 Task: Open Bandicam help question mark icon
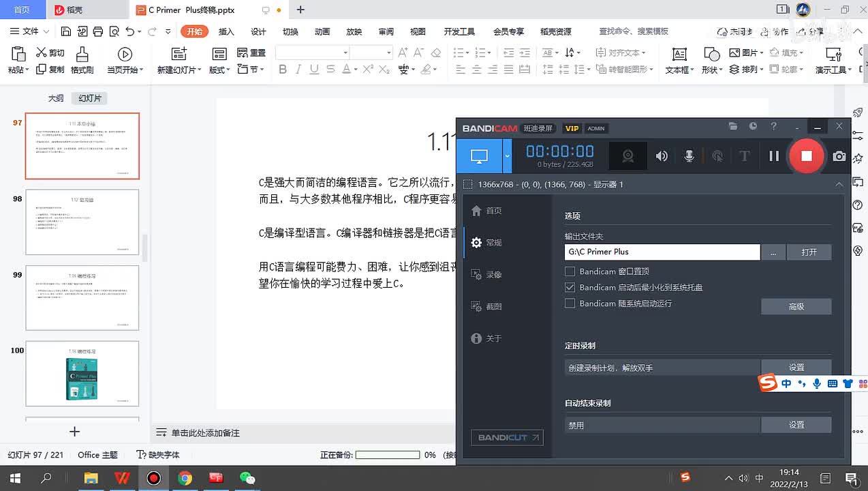click(773, 126)
